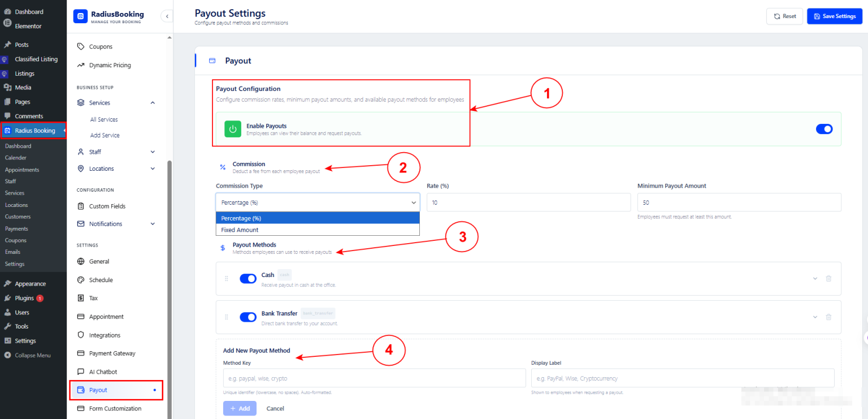Click the RadiusBooking logo icon
Viewport: 868px width, 419px height.
pos(80,17)
